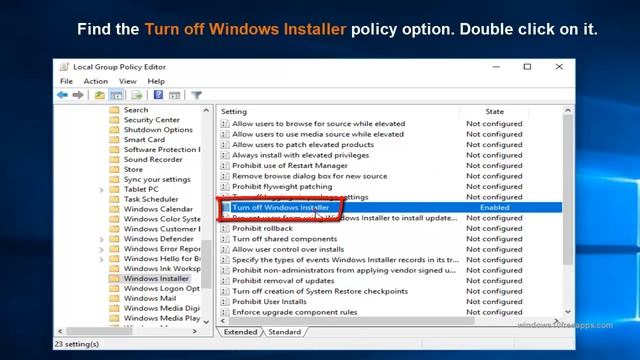Screen dimensions: 640x360
Task: Select Sync your settings folder
Action: 157,179
